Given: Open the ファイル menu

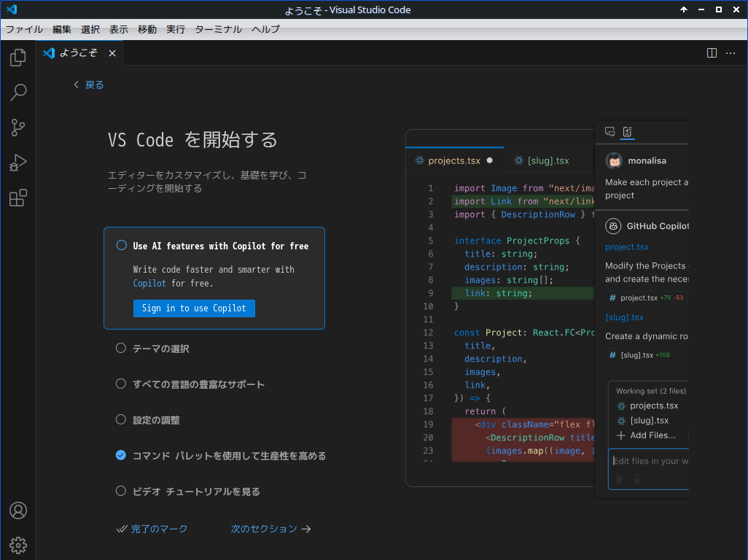Looking at the screenshot, I should pos(24,29).
